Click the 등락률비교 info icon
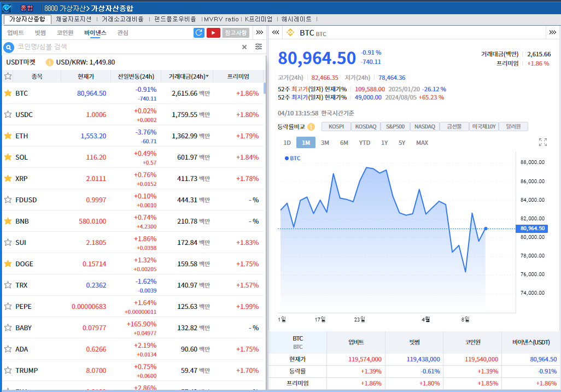This screenshot has height=392, width=561. (x=311, y=127)
